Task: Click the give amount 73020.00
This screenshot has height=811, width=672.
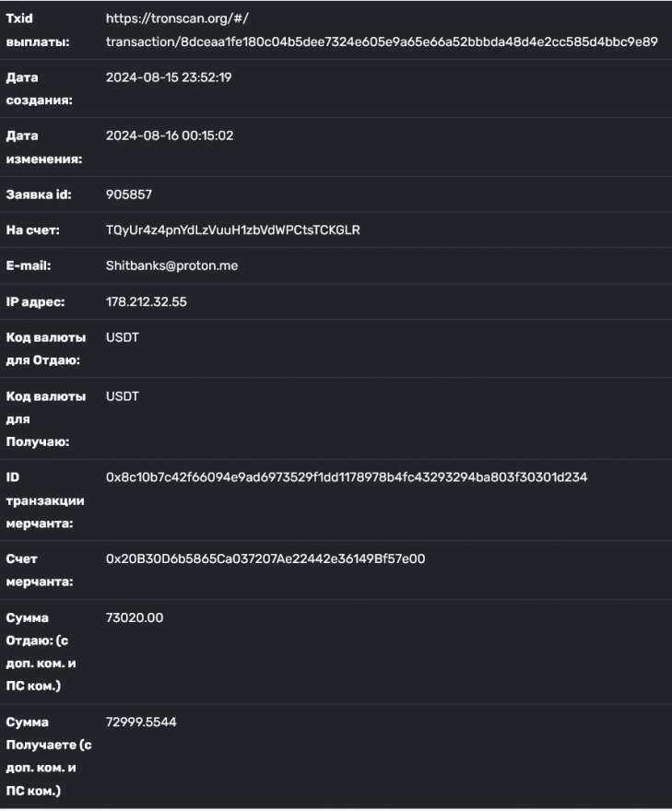Action: coord(135,617)
